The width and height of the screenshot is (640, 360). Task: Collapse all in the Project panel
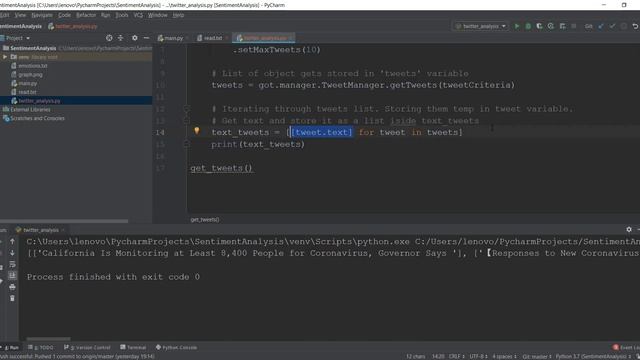tap(120, 38)
